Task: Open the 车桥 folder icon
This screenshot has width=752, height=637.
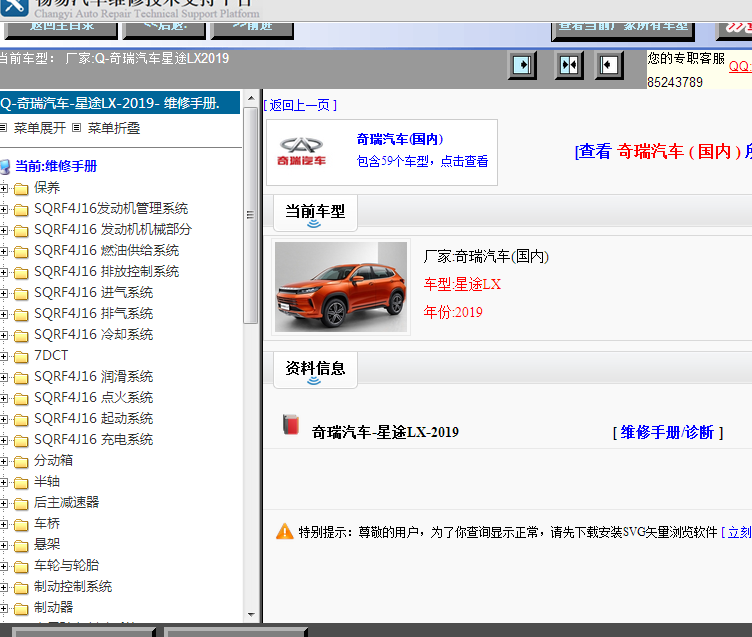Action: click(21, 525)
